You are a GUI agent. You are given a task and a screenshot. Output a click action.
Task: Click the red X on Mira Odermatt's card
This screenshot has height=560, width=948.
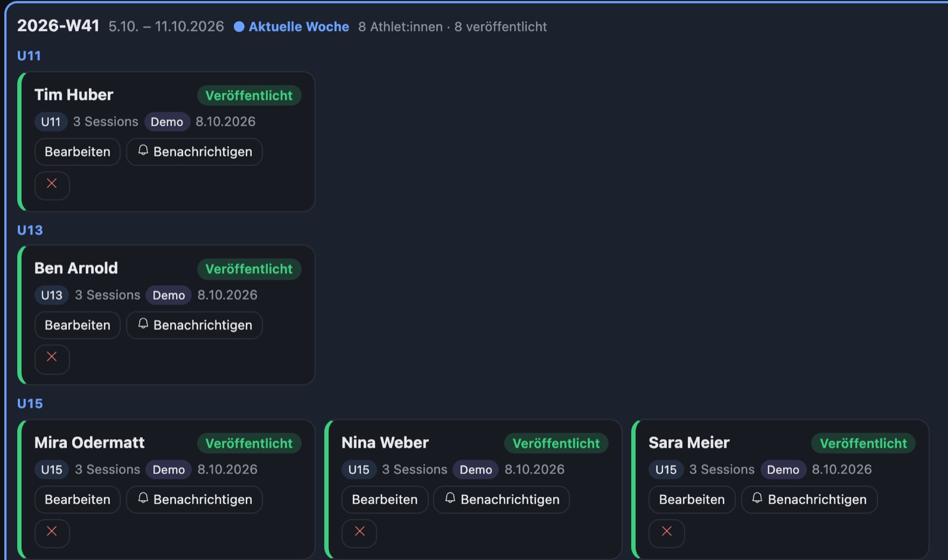click(x=52, y=533)
